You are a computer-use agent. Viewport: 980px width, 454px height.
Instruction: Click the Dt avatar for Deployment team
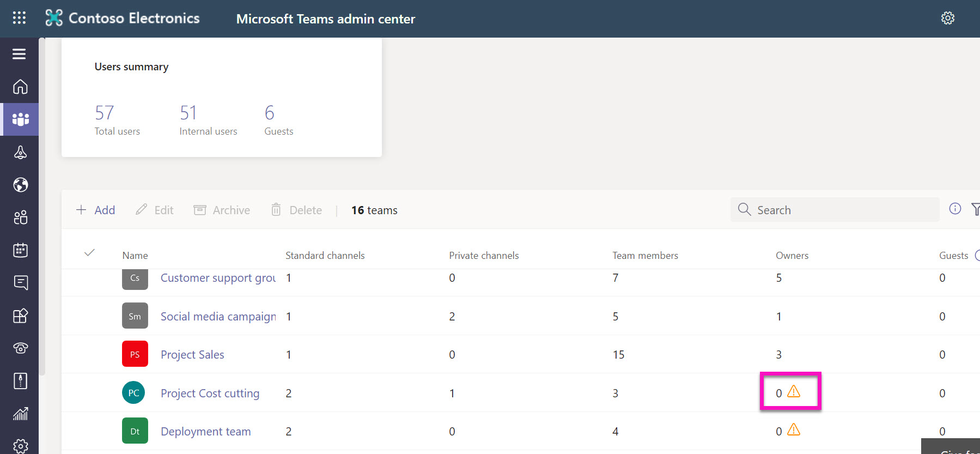[x=135, y=431]
